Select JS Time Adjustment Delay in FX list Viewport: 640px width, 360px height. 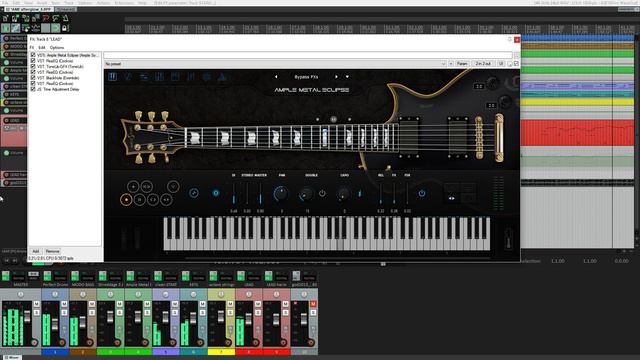tap(58, 89)
